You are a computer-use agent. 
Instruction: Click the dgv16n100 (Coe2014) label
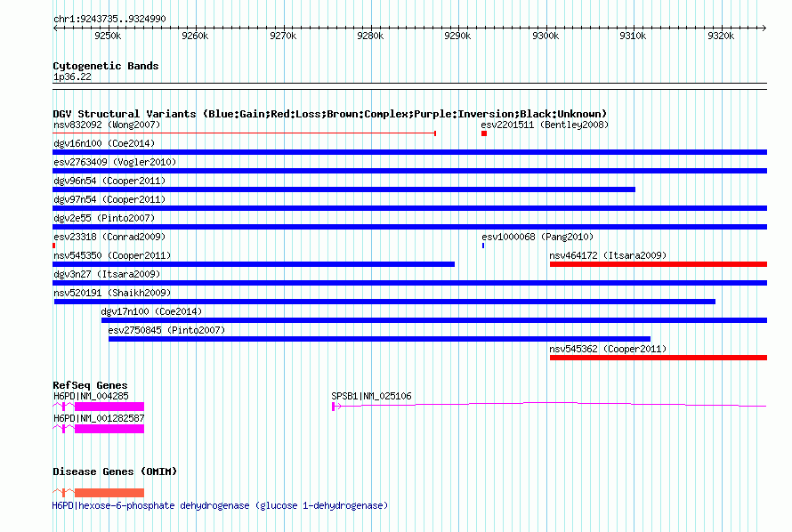(x=104, y=143)
